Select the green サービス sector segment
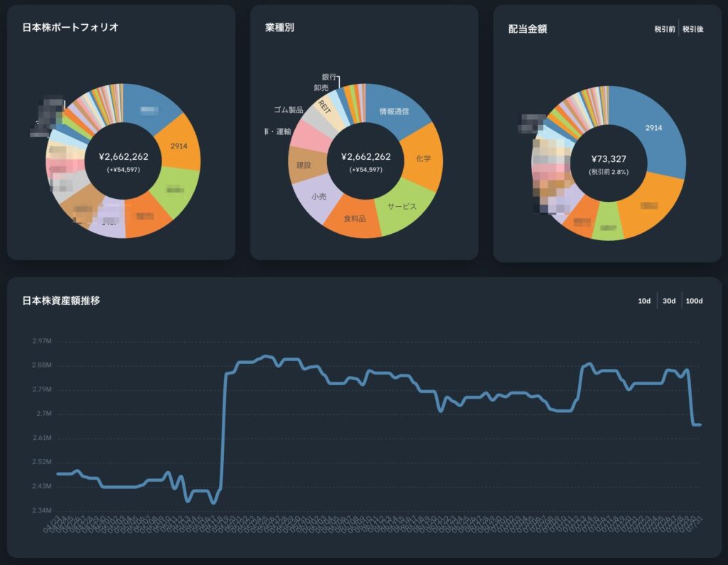The image size is (728, 565). tap(402, 206)
